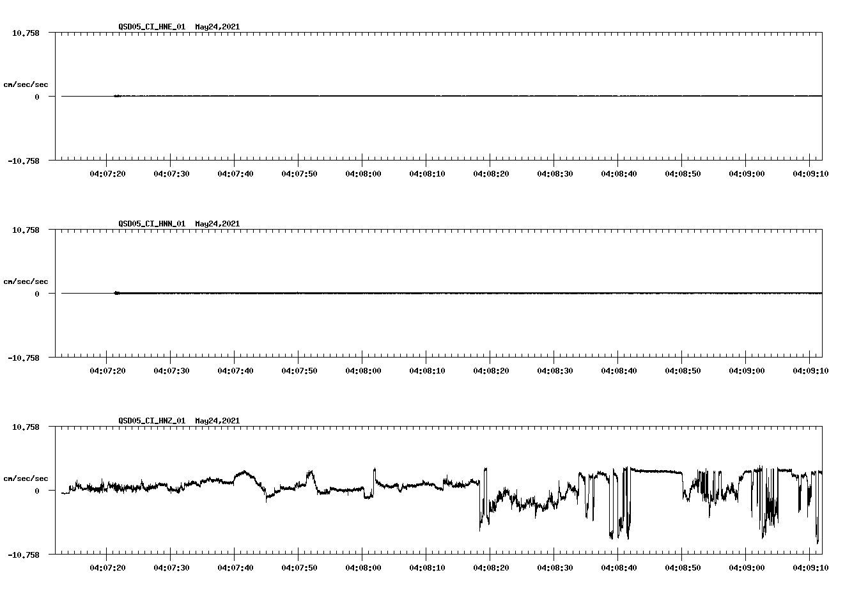Click the waveform onset near 04:07:20 on HNN trace

(117, 292)
